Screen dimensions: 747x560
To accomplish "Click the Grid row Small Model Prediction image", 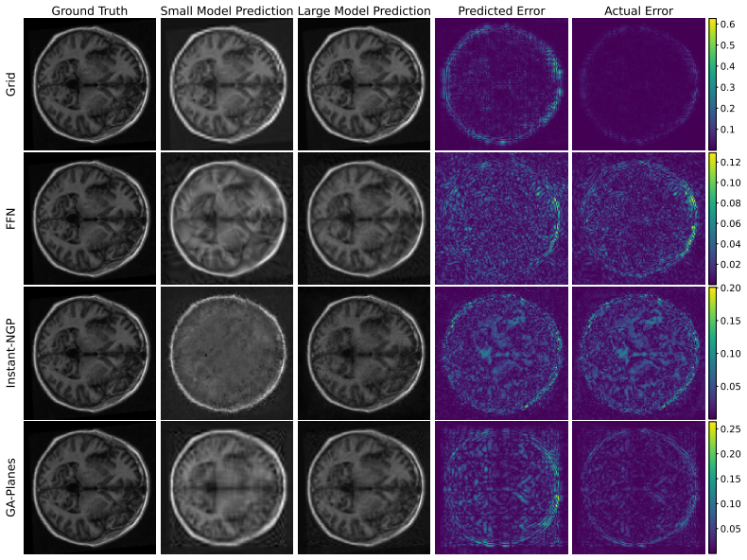I will pyautogui.click(x=227, y=84).
